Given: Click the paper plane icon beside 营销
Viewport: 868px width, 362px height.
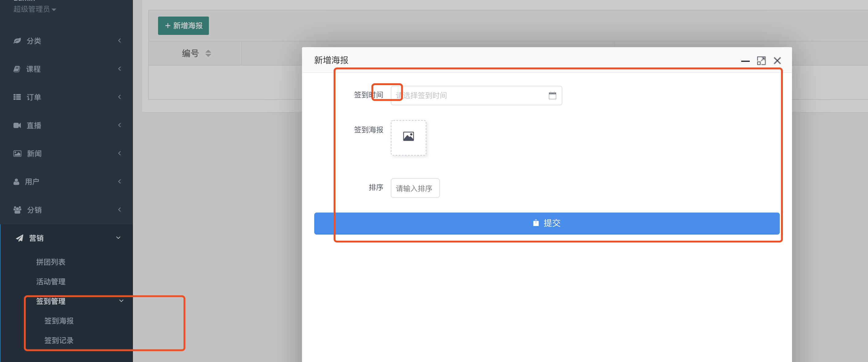Looking at the screenshot, I should (x=20, y=238).
